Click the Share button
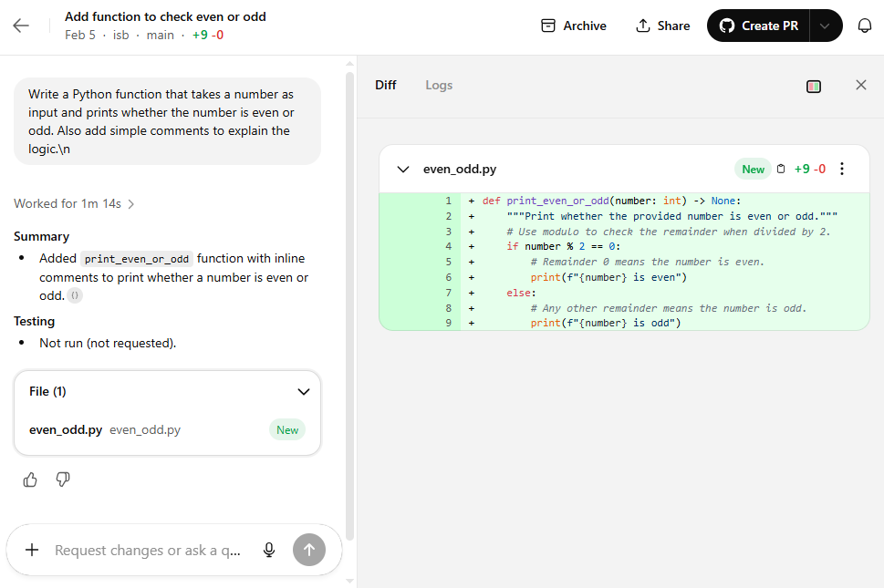Viewport: 884px width, 588px height. coord(663,26)
